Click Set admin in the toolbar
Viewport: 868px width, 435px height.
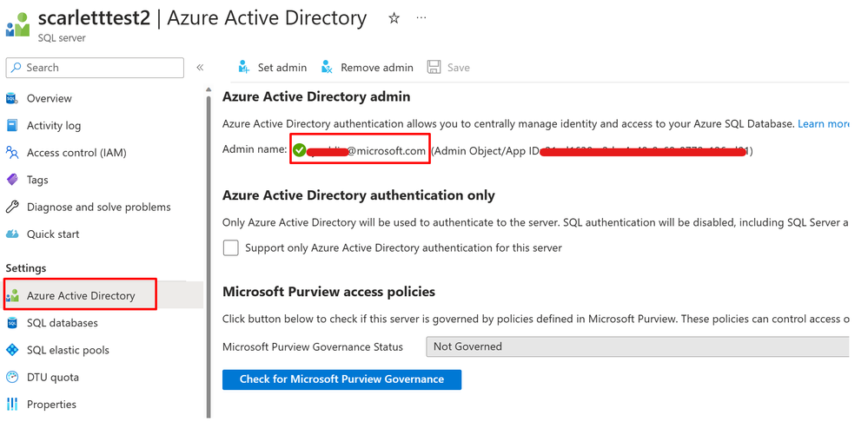click(272, 68)
